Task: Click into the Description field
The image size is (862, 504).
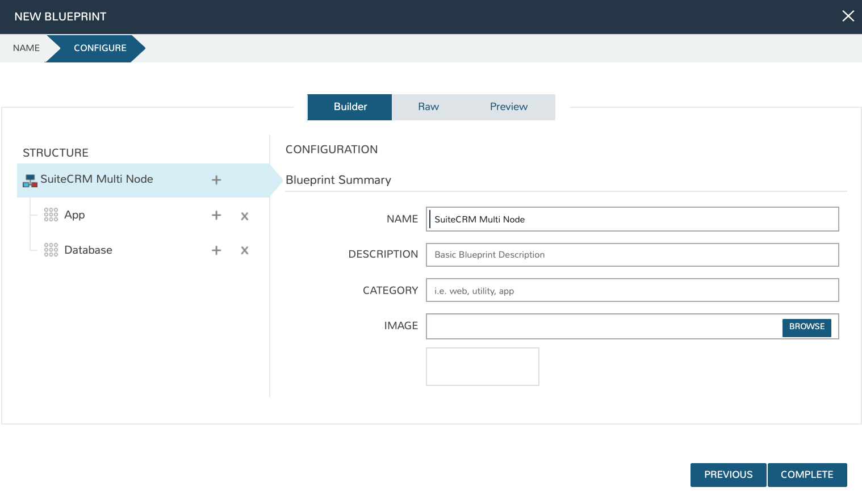Action: coord(632,255)
